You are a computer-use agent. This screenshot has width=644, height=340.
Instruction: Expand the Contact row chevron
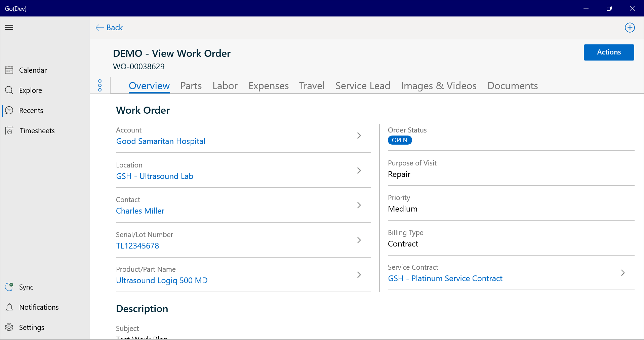pyautogui.click(x=359, y=205)
